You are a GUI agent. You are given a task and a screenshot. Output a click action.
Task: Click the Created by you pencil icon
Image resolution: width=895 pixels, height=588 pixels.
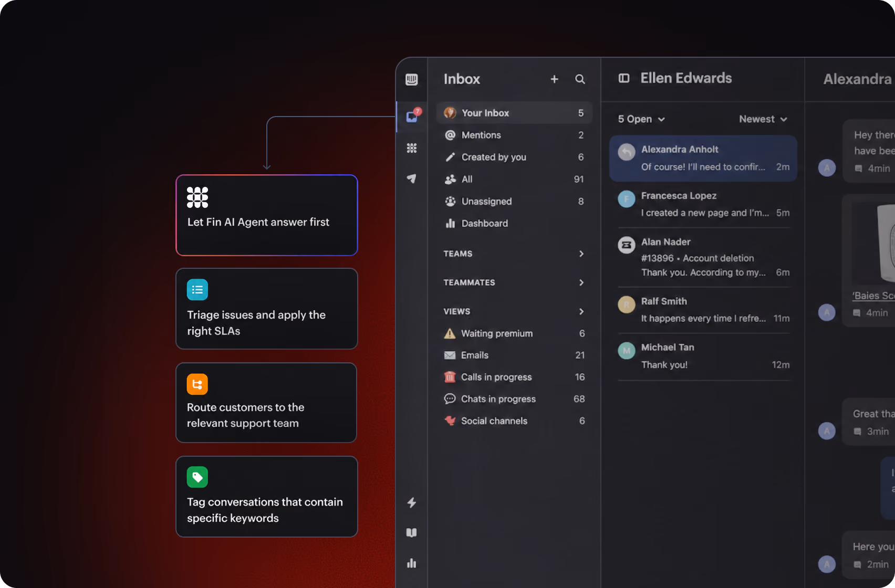(450, 157)
